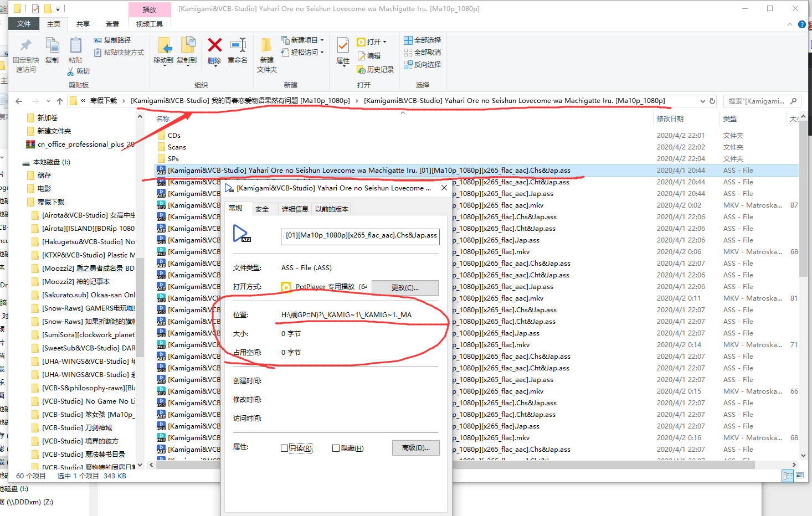Open the 文件 (File) menu
Image resolution: width=812 pixels, height=516 pixels.
click(x=24, y=24)
